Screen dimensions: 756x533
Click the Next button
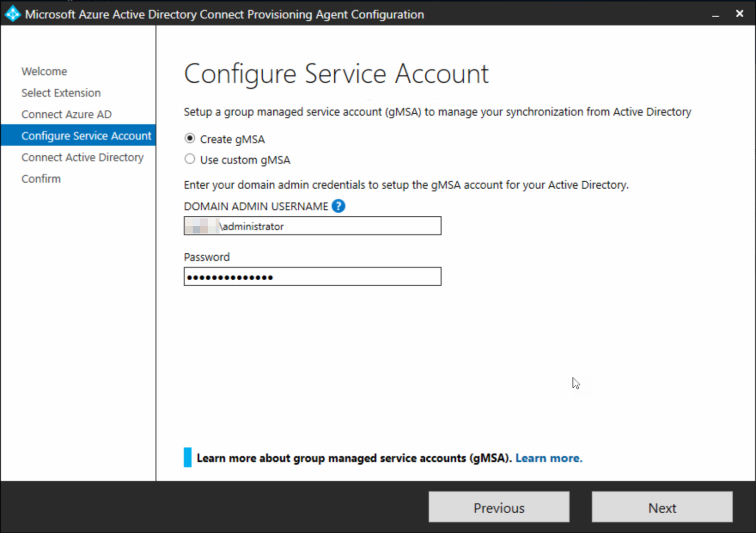(x=661, y=507)
